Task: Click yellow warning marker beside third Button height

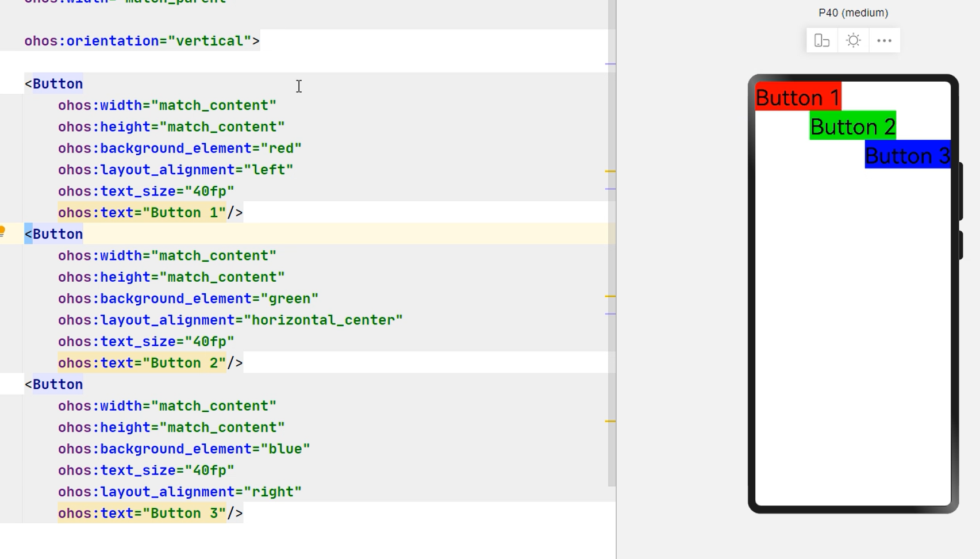Action: (610, 422)
